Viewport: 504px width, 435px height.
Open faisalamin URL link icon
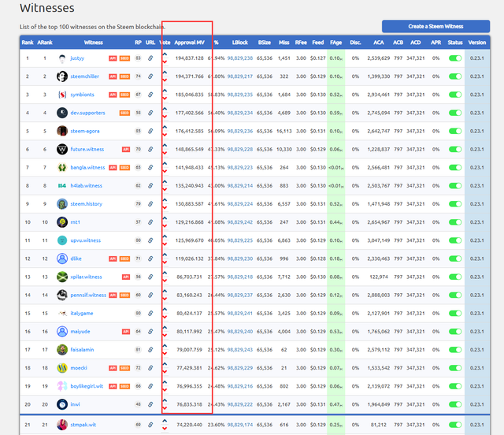150,350
